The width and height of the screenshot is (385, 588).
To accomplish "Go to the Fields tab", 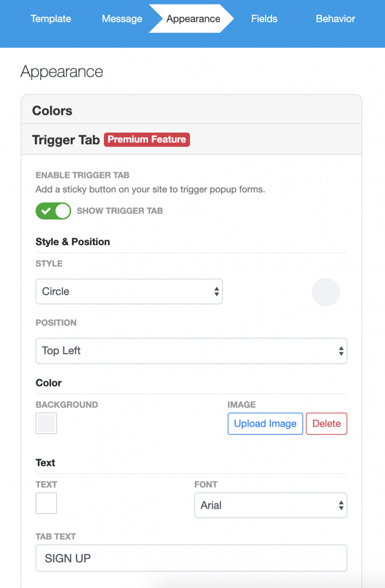I will tap(264, 18).
